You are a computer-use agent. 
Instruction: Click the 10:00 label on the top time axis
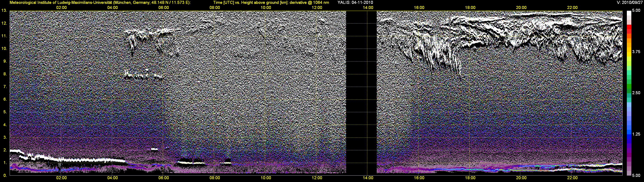tap(266, 8)
